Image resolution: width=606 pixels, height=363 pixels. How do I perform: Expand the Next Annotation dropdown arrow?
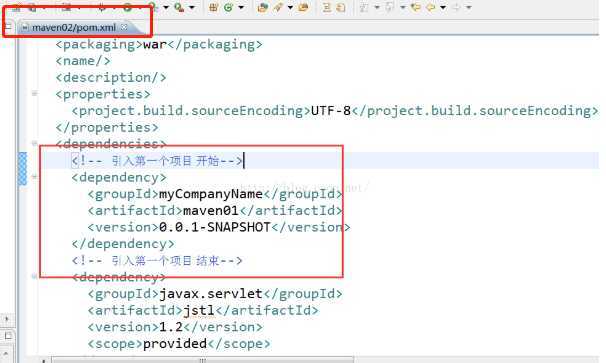(376, 7)
